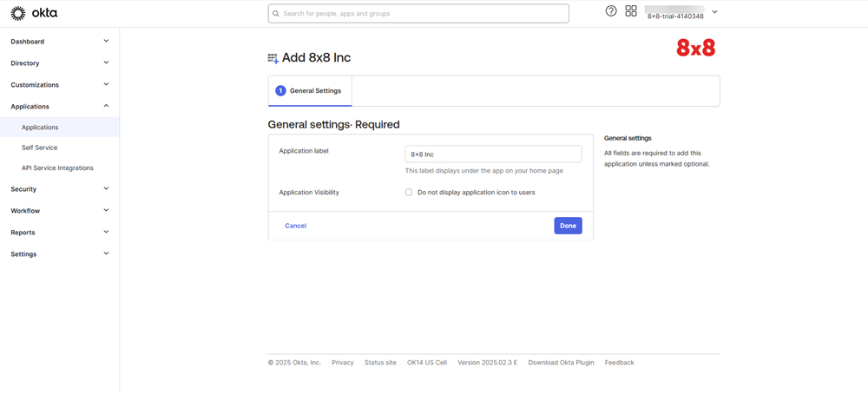Expand the Reports menu chevron
This screenshot has height=394, width=868.
tap(106, 232)
